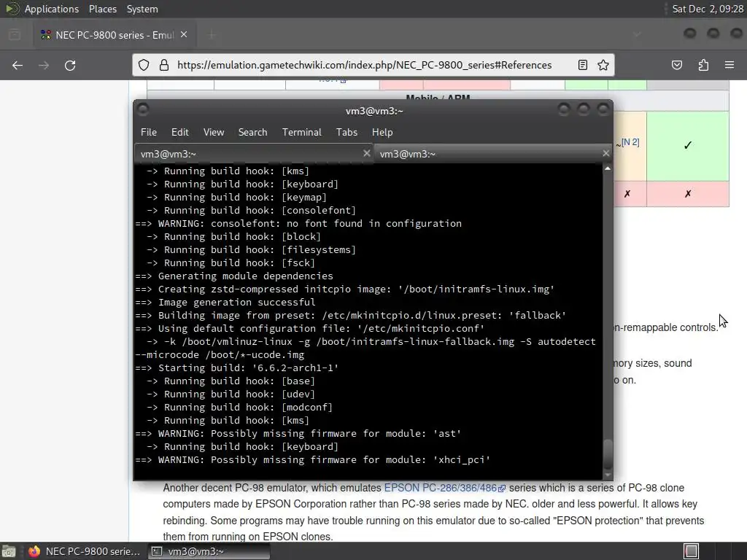Open terminal Edit menu
747x560 pixels.
pyautogui.click(x=179, y=133)
